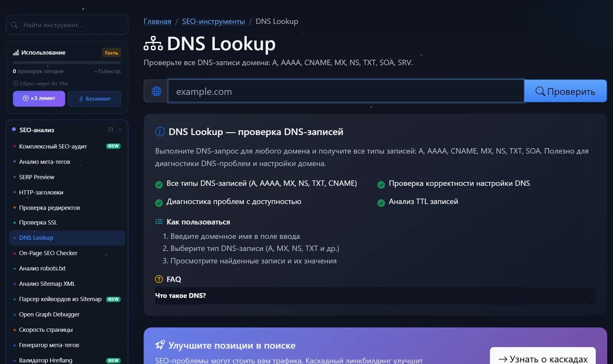The image size is (613, 364).
Task: Click the rocket icon in the promo banner
Action: 160,345
